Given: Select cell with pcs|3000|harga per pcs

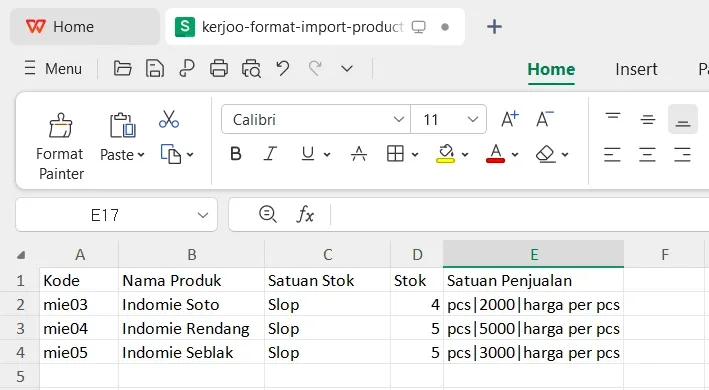Looking at the screenshot, I should pos(534,352).
